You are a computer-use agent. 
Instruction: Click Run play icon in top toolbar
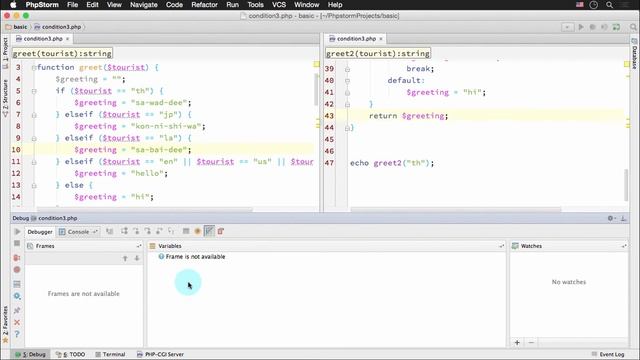[581, 27]
